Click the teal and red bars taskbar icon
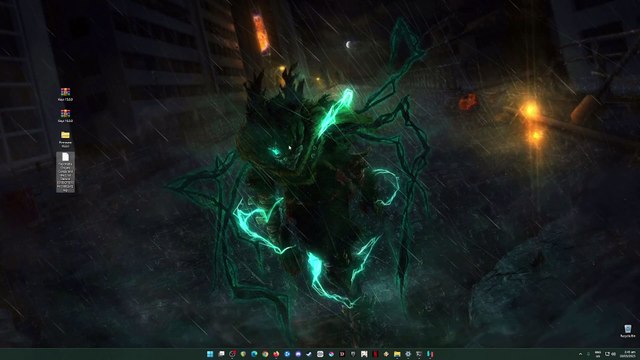Viewport: 640px width, 360px height. pos(430,354)
